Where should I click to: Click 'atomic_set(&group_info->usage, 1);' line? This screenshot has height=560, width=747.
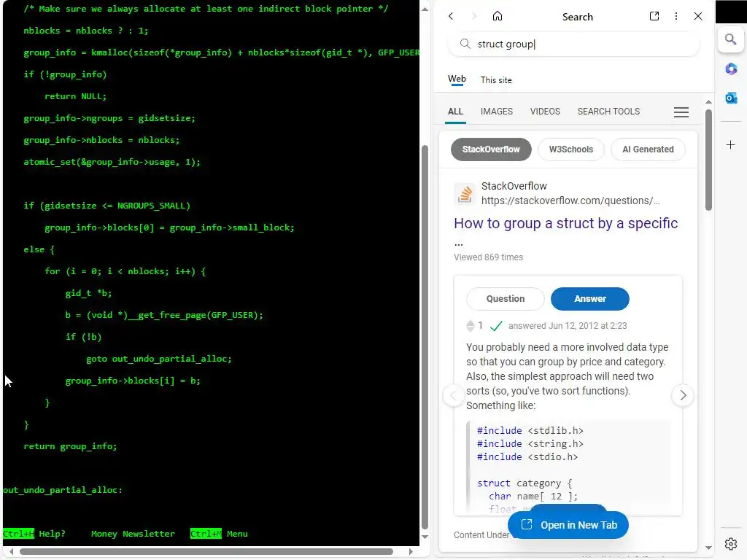(x=112, y=162)
